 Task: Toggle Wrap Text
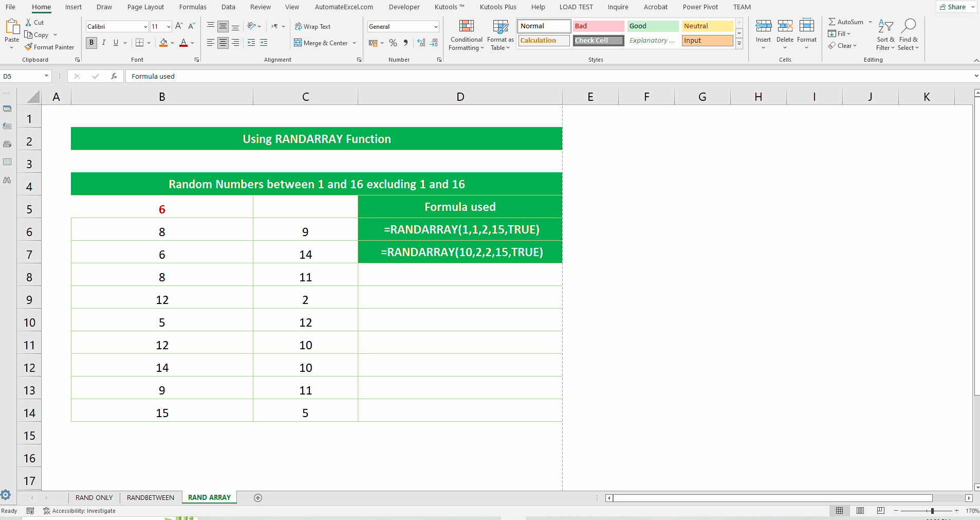(312, 26)
